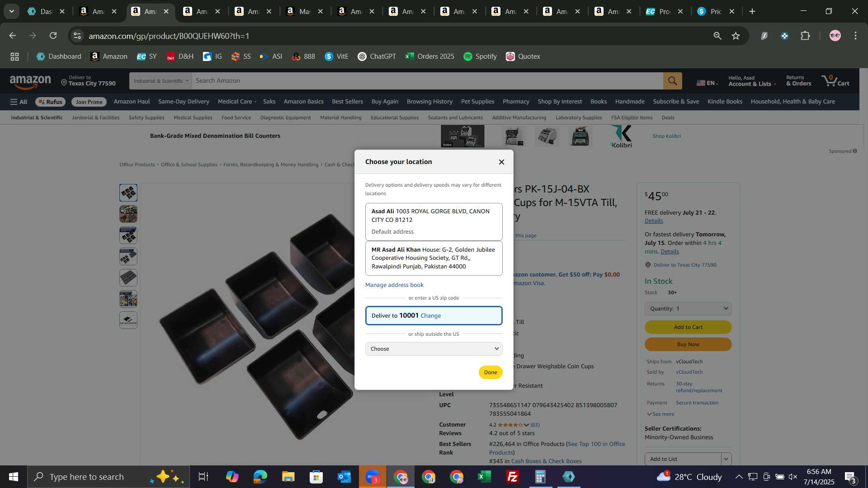Screen dimensions: 868x488
Task: Open the browser zoom magnifier icon
Action: (x=717, y=36)
